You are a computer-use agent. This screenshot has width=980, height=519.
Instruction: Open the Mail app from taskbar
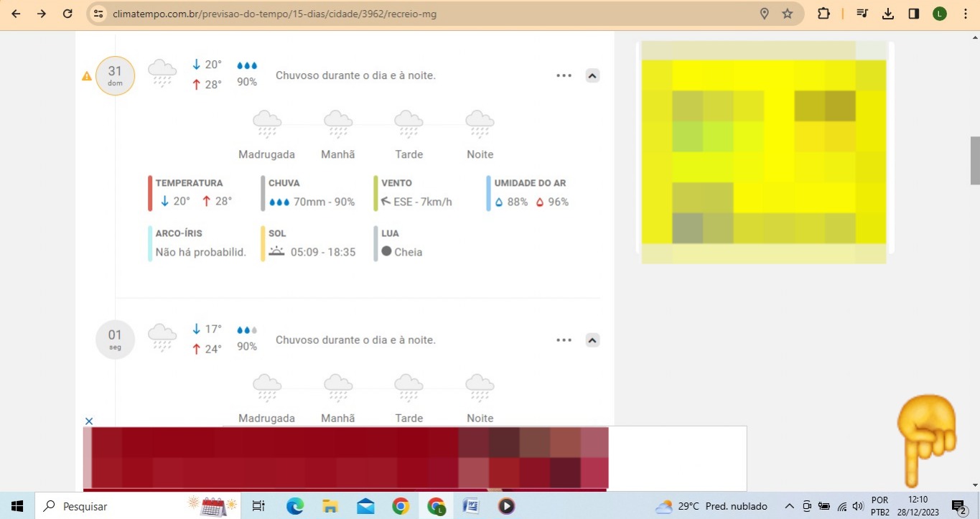click(x=365, y=506)
